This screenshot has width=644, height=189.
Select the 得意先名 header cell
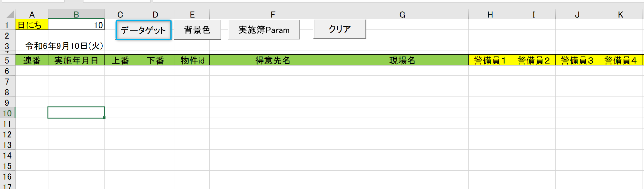[273, 60]
